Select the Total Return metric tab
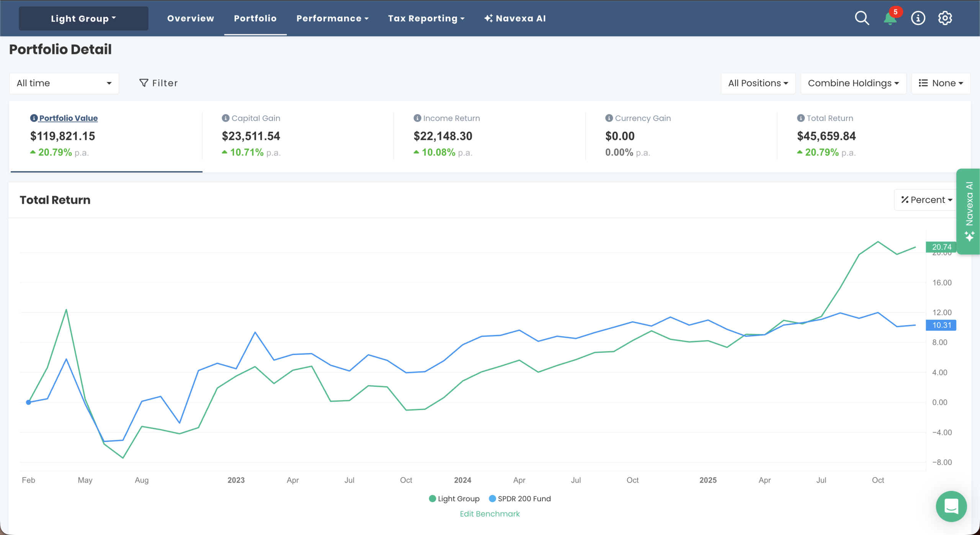Image resolution: width=980 pixels, height=535 pixels. click(873, 136)
